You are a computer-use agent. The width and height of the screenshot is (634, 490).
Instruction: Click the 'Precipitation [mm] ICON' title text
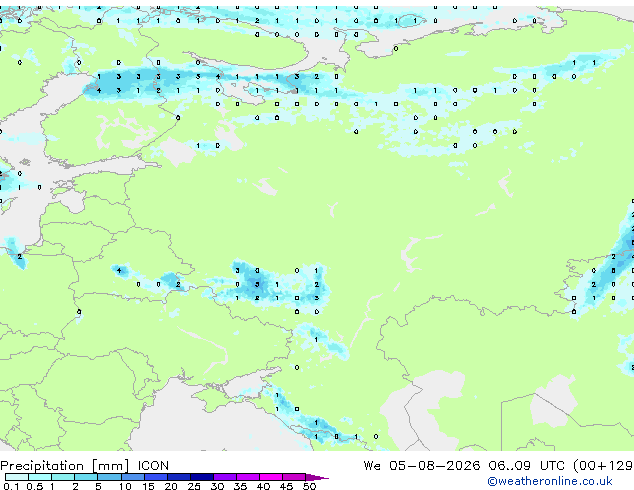coord(84,466)
